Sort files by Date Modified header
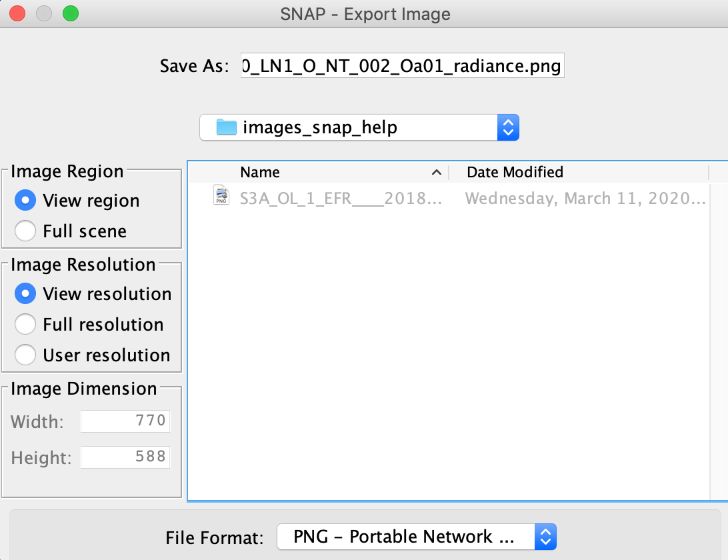The width and height of the screenshot is (728, 560). [515, 173]
